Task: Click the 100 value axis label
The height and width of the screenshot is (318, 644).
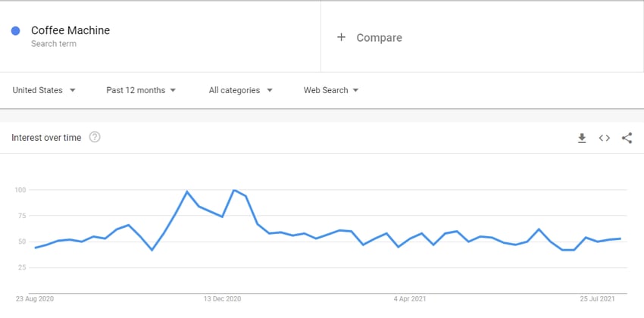Action: point(21,190)
